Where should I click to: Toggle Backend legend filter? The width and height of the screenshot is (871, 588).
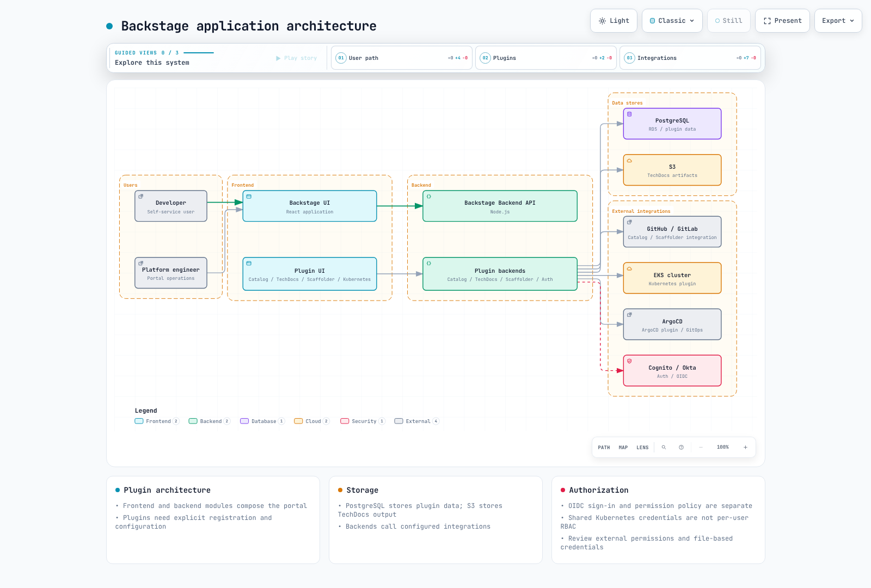tap(209, 421)
